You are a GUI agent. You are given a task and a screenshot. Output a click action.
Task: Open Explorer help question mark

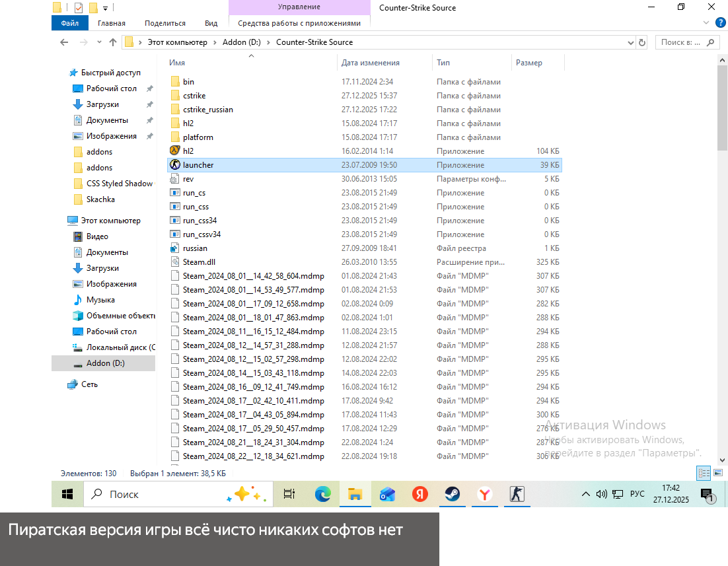(x=721, y=22)
